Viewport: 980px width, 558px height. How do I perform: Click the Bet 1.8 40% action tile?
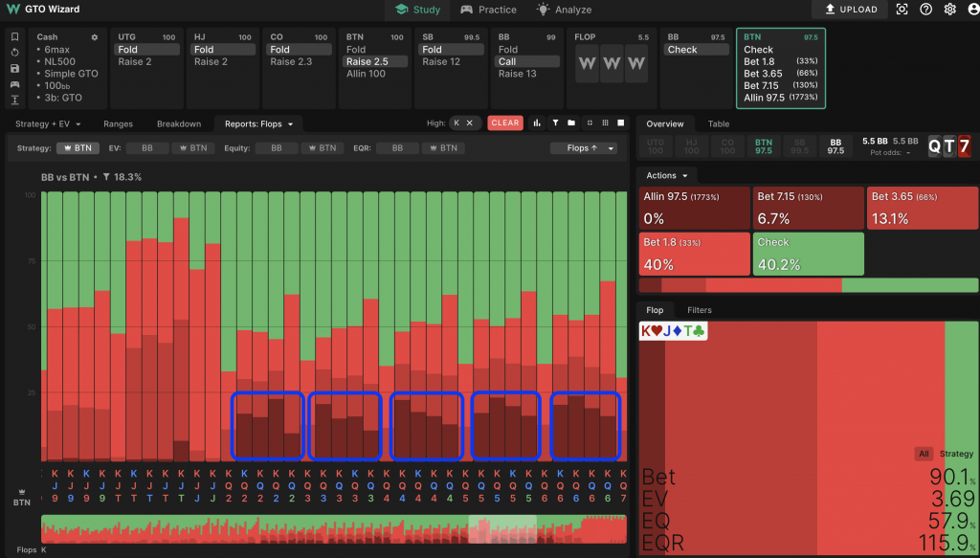[695, 254]
